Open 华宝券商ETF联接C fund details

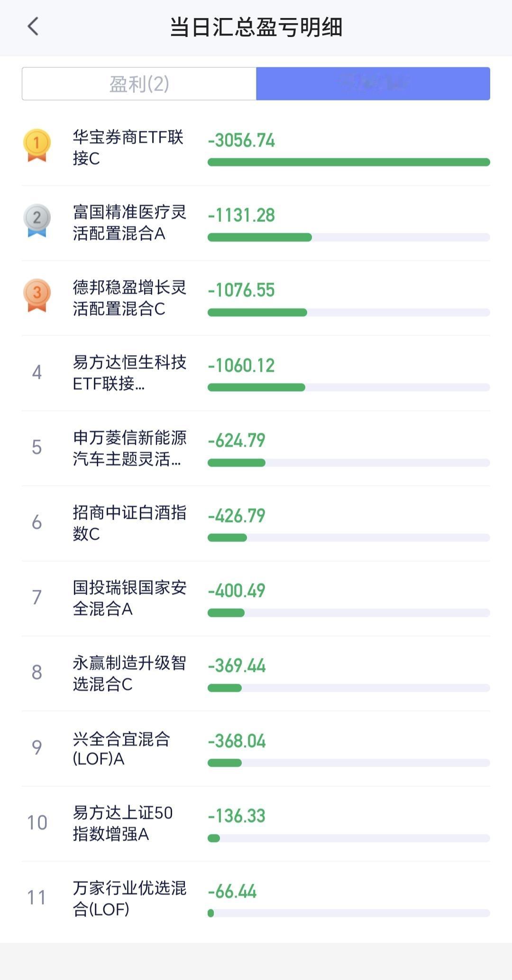click(256, 148)
